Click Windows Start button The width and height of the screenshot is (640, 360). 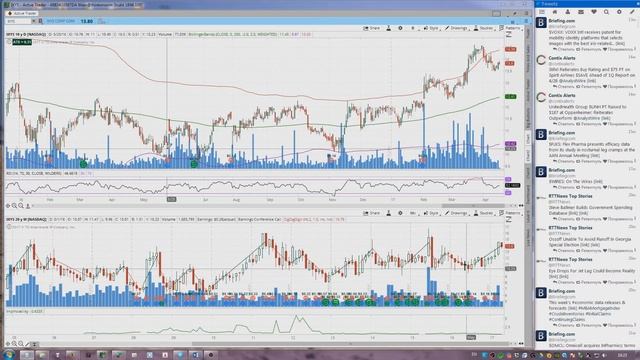point(8,355)
